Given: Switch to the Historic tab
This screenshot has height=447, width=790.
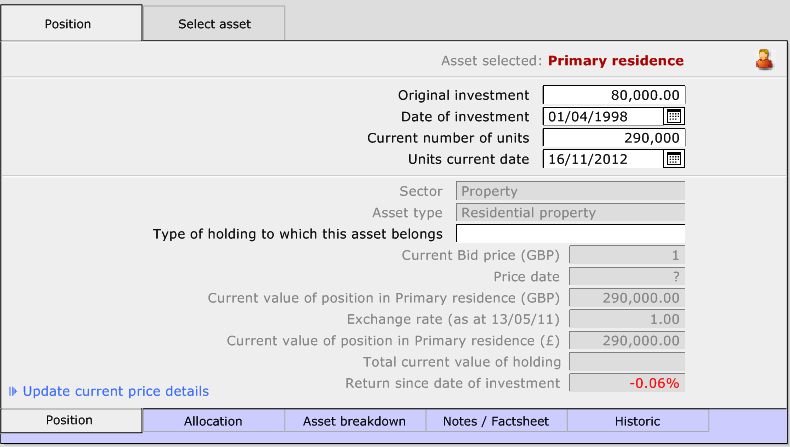Looking at the screenshot, I should pyautogui.click(x=638, y=421).
